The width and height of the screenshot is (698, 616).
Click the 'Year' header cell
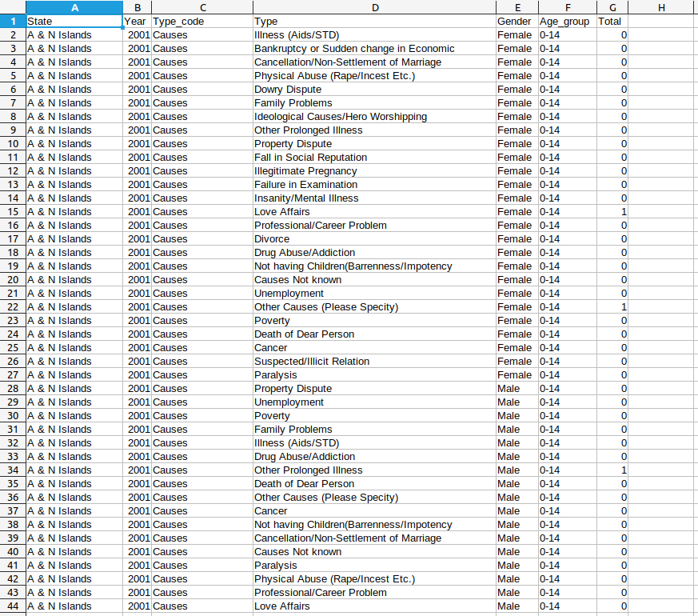(x=137, y=22)
